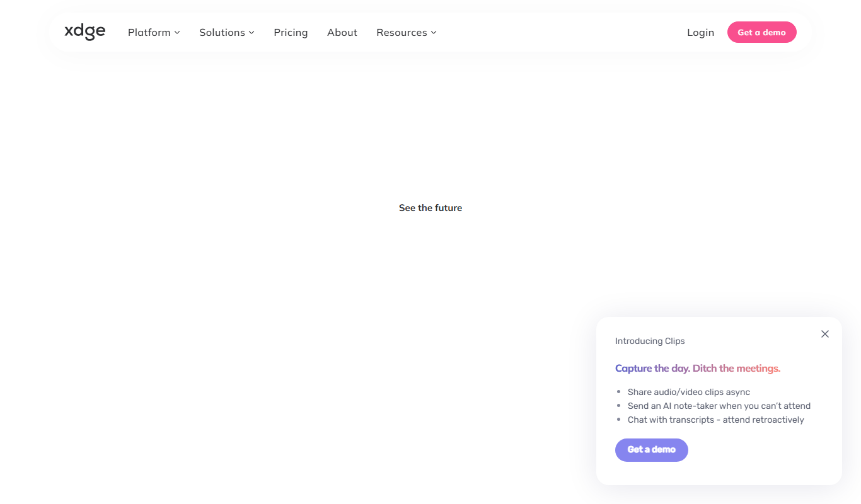Go to the Pricing page
The image size is (861, 504).
click(291, 32)
